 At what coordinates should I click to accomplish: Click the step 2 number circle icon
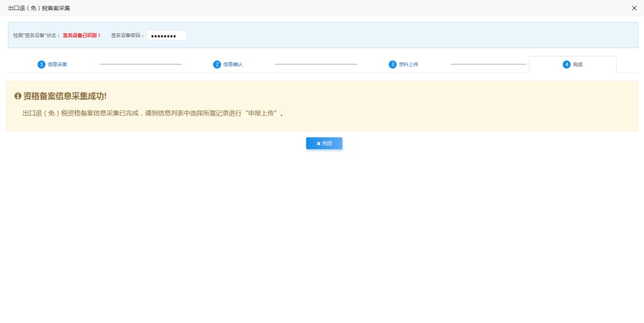pyautogui.click(x=217, y=64)
